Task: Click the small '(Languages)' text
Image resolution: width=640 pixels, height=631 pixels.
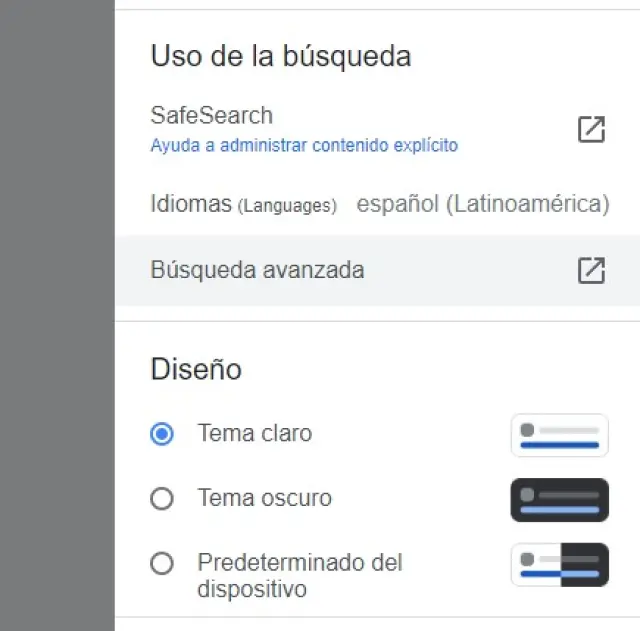Action: [x=286, y=206]
